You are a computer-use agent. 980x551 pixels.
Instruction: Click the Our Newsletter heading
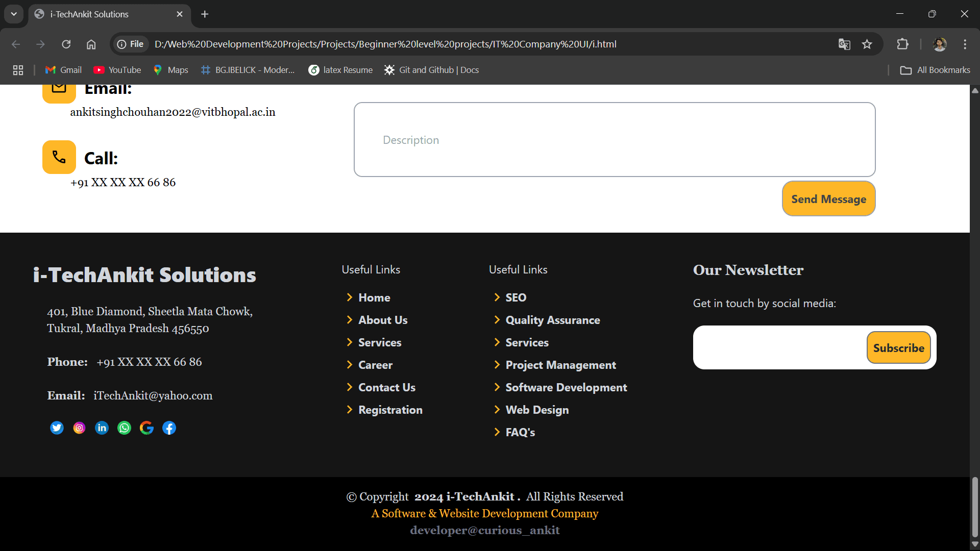pyautogui.click(x=748, y=270)
